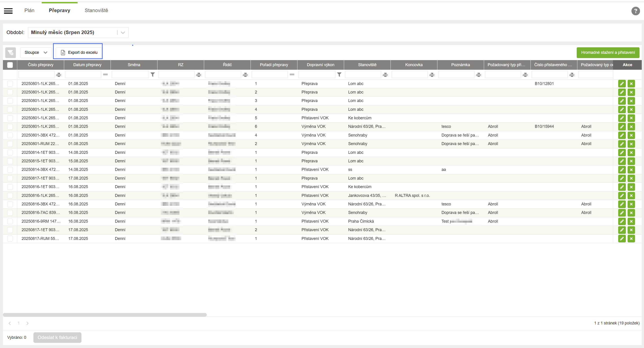Screen dimensions: 644x348
Task: Edit the Praha Čimická transport row
Action: point(622,221)
